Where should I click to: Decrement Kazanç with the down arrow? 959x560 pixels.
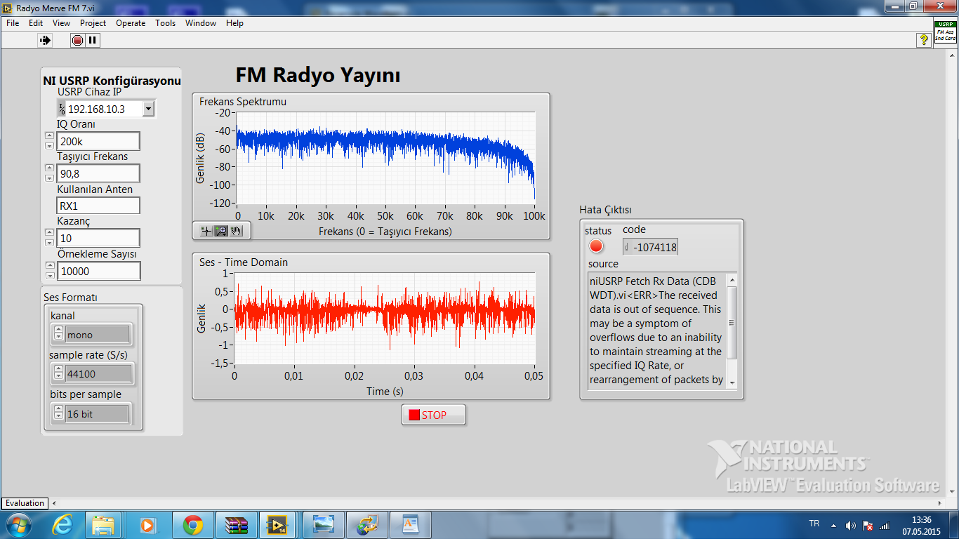click(49, 242)
